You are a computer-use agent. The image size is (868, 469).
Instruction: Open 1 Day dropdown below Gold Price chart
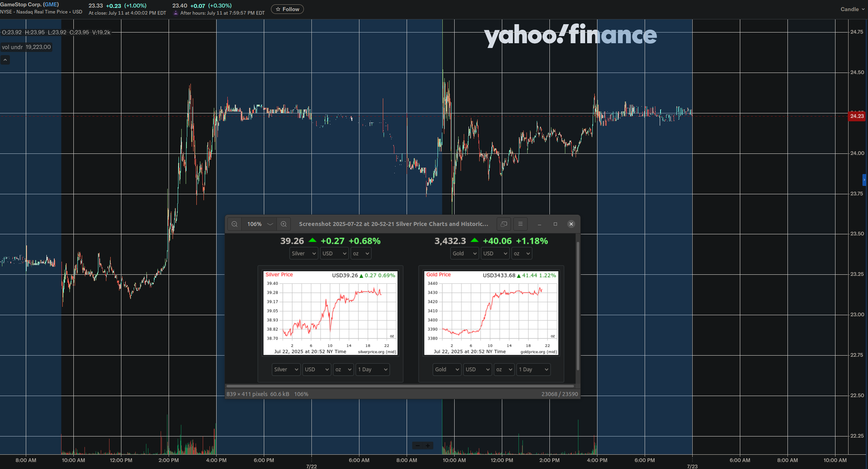534,369
